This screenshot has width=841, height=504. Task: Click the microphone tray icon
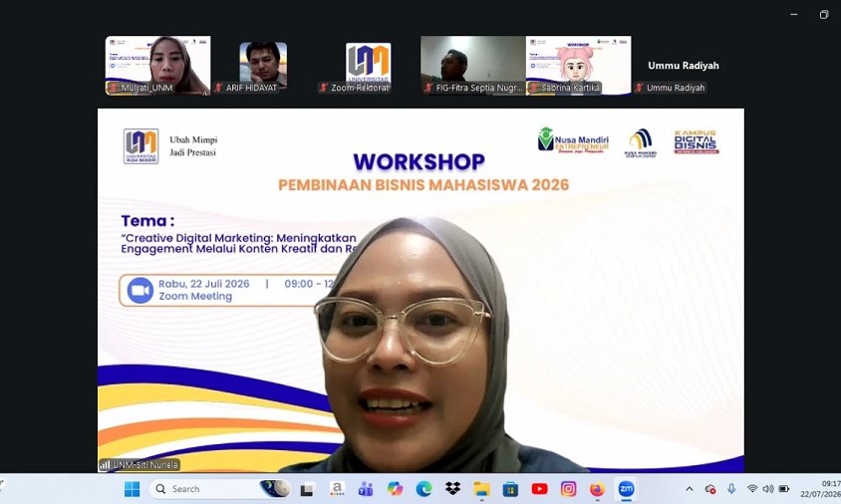pyautogui.click(x=731, y=489)
